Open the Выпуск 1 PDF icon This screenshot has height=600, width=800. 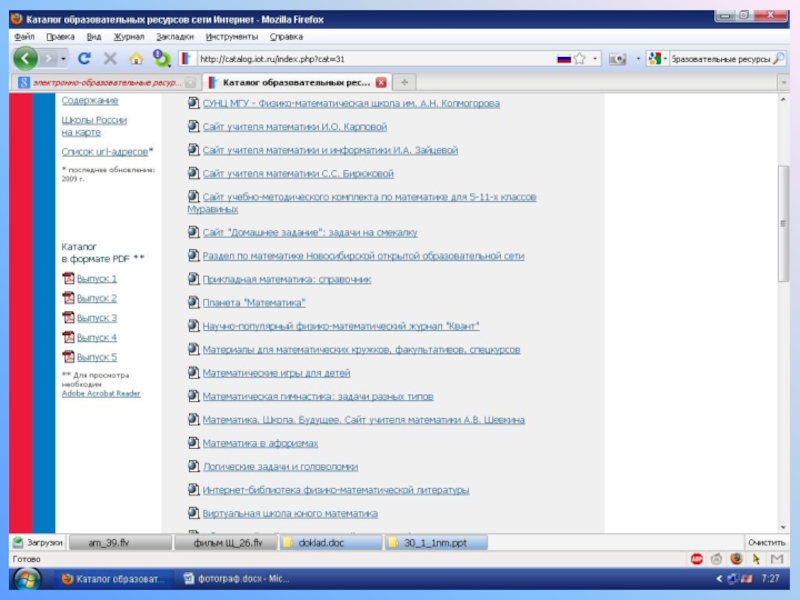[x=69, y=279]
